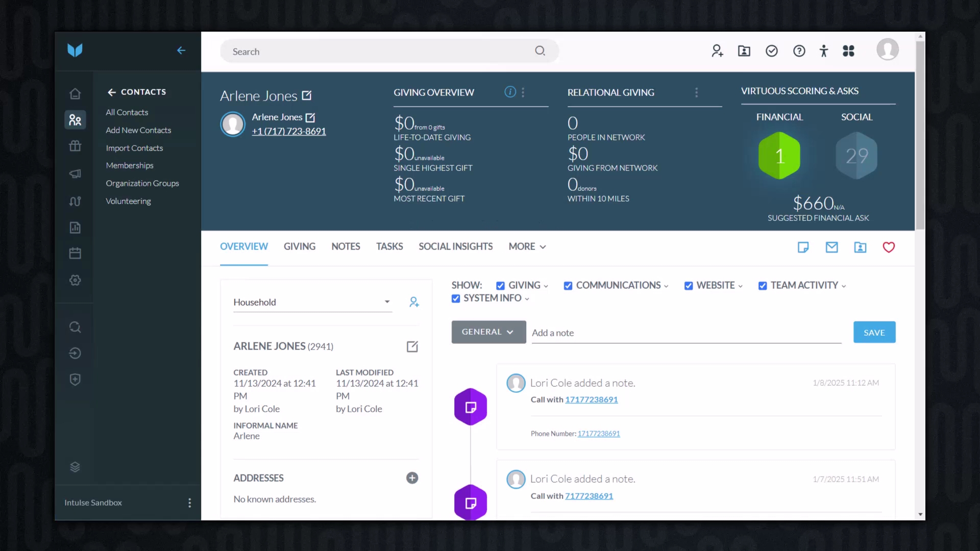Expand the More tab menu
The height and width of the screenshot is (551, 980).
coord(527,246)
